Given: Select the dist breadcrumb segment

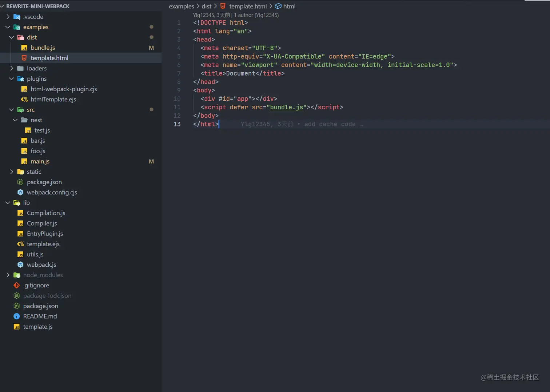Looking at the screenshot, I should [x=207, y=6].
